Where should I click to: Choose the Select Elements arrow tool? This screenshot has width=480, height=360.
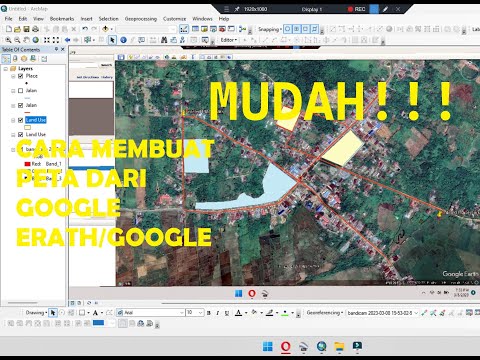[112, 40]
